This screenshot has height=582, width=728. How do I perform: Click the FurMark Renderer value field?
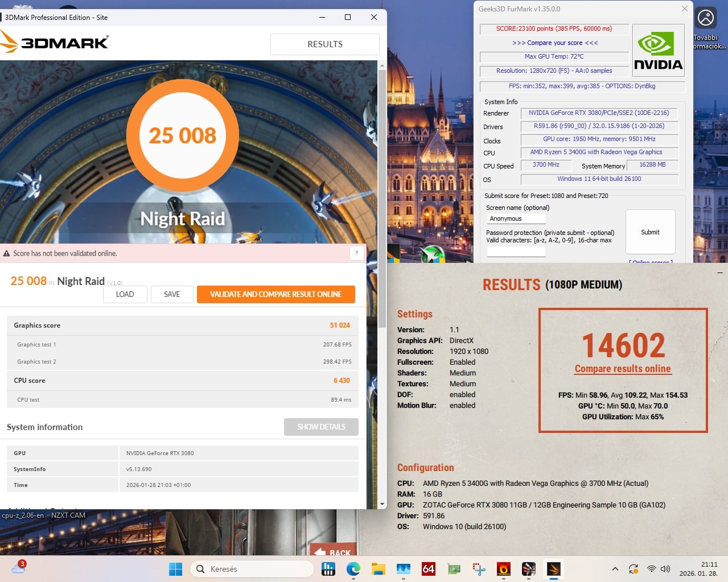[599, 113]
